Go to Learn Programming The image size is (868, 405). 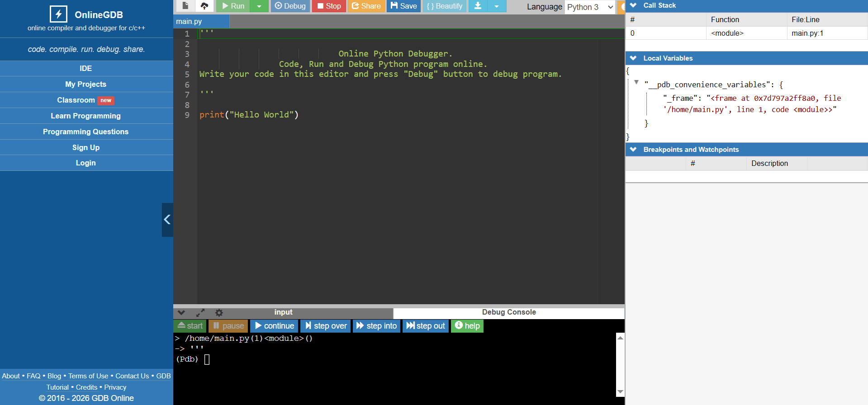pyautogui.click(x=86, y=116)
